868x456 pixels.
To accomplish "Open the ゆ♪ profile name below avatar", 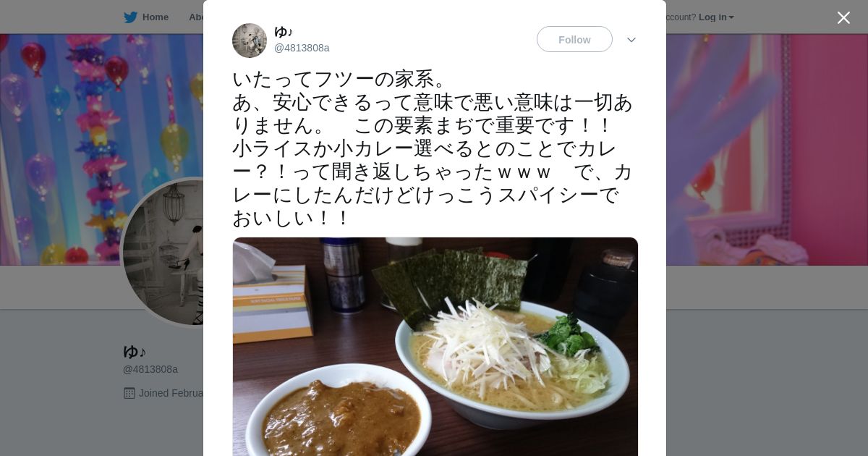I will 135,352.
